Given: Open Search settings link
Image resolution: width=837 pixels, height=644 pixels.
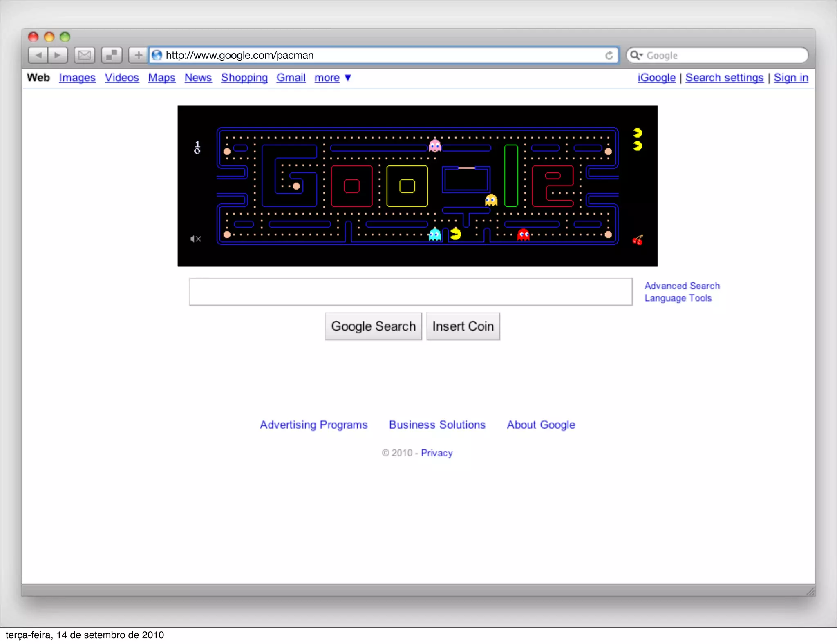Looking at the screenshot, I should (725, 78).
